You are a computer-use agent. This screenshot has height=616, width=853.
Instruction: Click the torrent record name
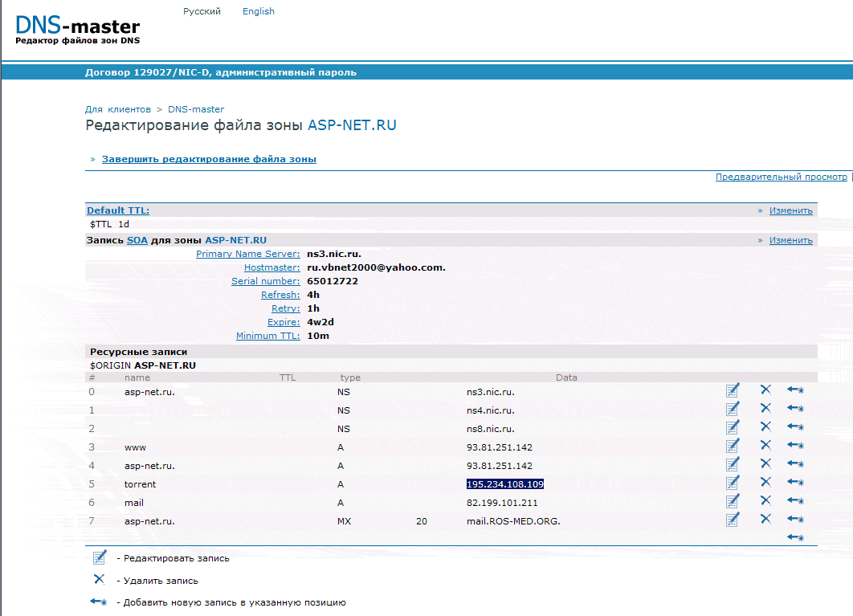pos(140,484)
